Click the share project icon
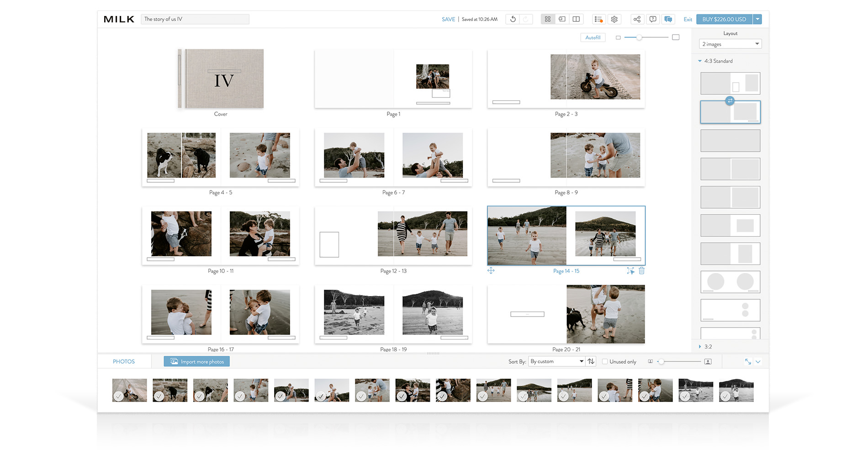 pyautogui.click(x=637, y=19)
